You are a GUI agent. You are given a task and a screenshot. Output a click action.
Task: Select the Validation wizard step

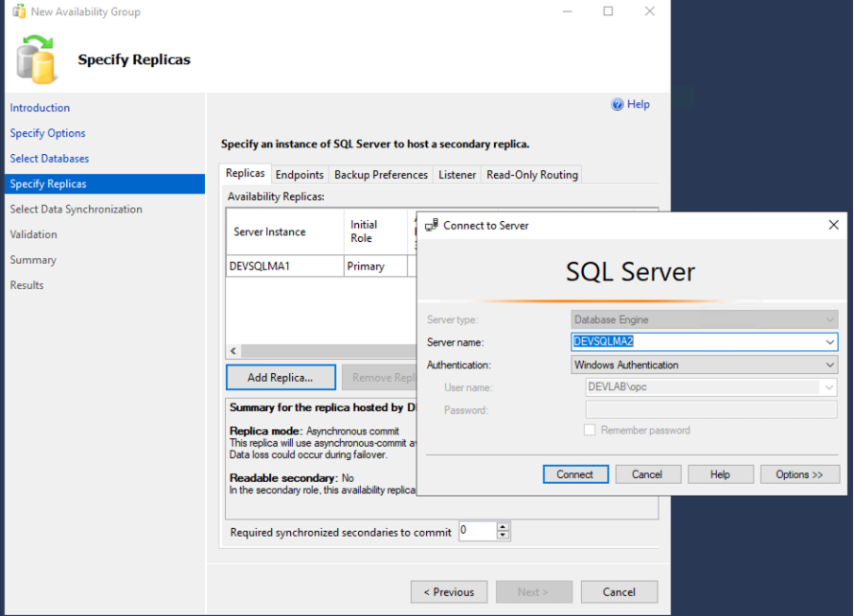pos(34,233)
